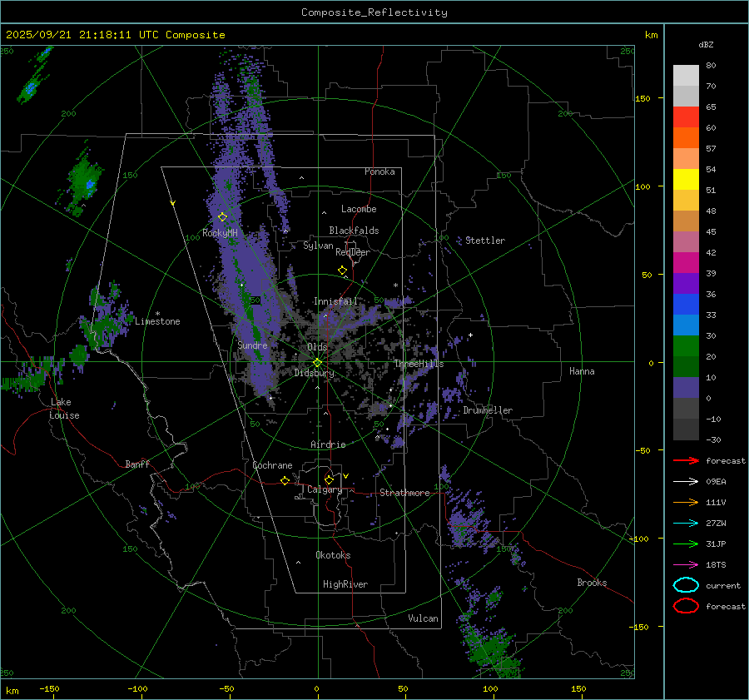This screenshot has width=749, height=700.
Task: Select the yellow diamond marker near Cochrane
Action: click(285, 480)
